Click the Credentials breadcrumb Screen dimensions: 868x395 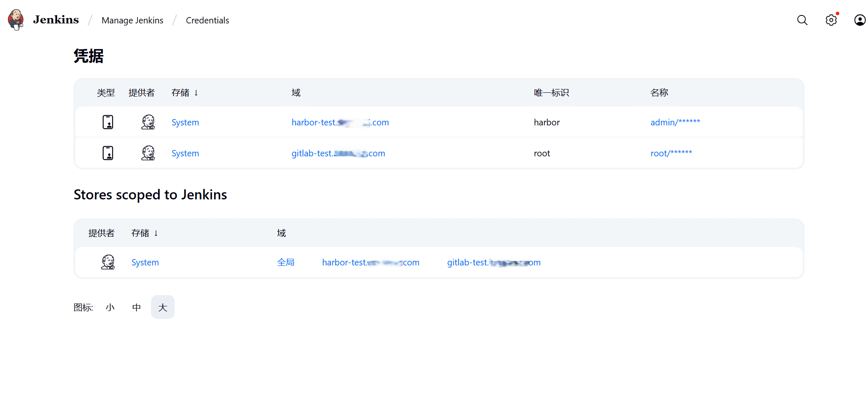207,20
